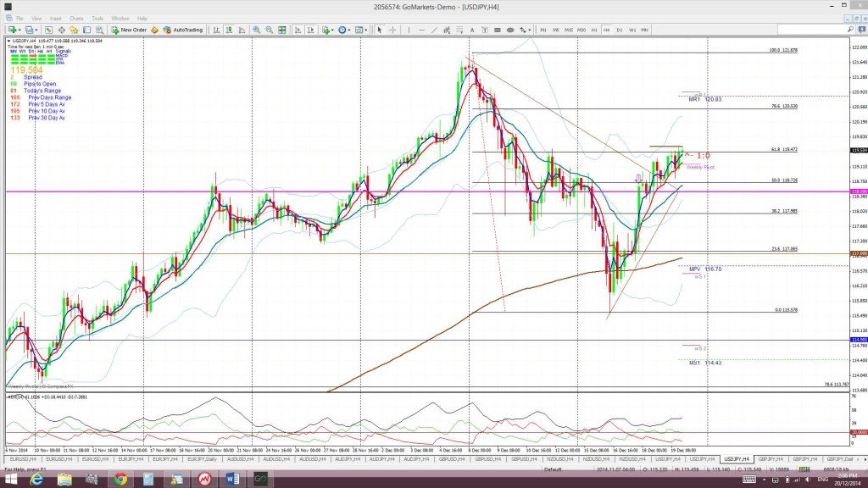Image resolution: width=868 pixels, height=488 pixels.
Task: Open the Charts menu
Action: click(76, 19)
